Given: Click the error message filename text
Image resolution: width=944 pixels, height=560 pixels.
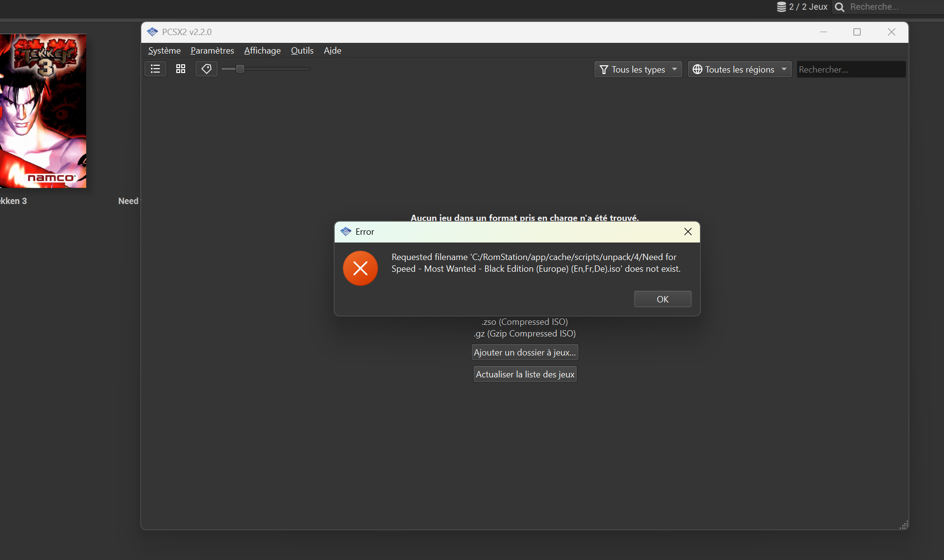Looking at the screenshot, I should click(x=536, y=263).
